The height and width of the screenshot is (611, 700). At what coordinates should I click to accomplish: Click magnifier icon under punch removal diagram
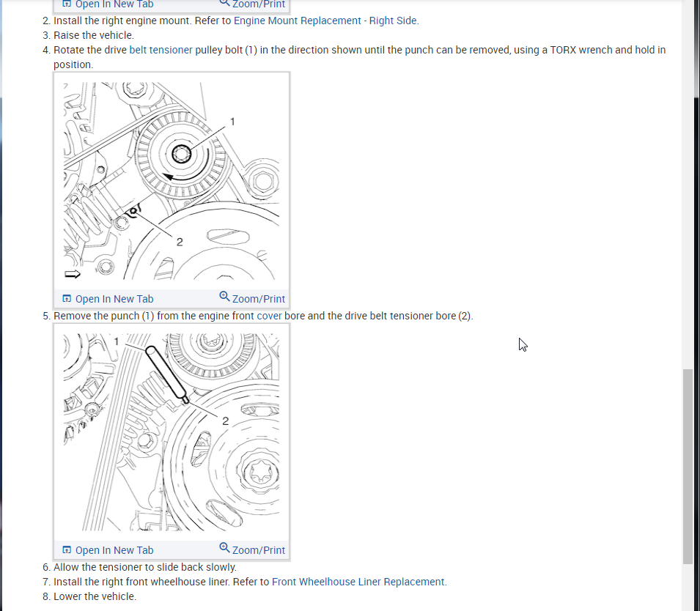(x=224, y=548)
